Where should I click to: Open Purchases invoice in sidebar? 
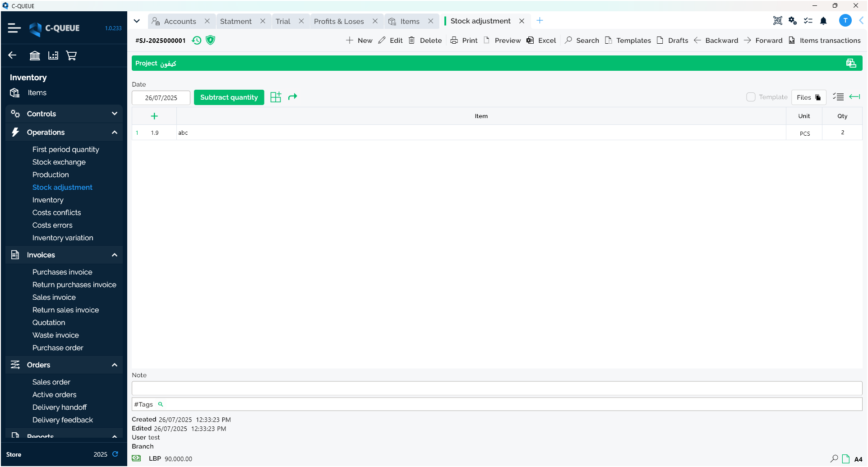62,272
